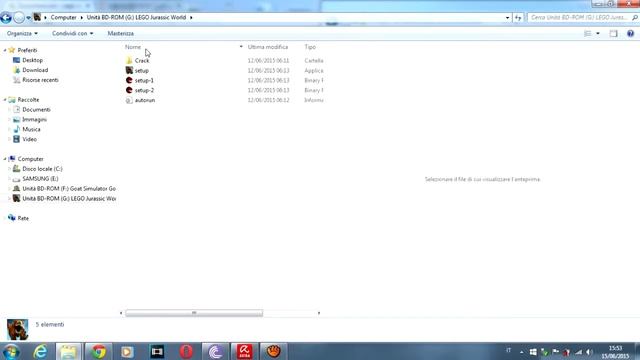This screenshot has width=640, height=360.
Task: Click the Windows Explorer taskbar button
Action: pyautogui.click(x=68, y=351)
